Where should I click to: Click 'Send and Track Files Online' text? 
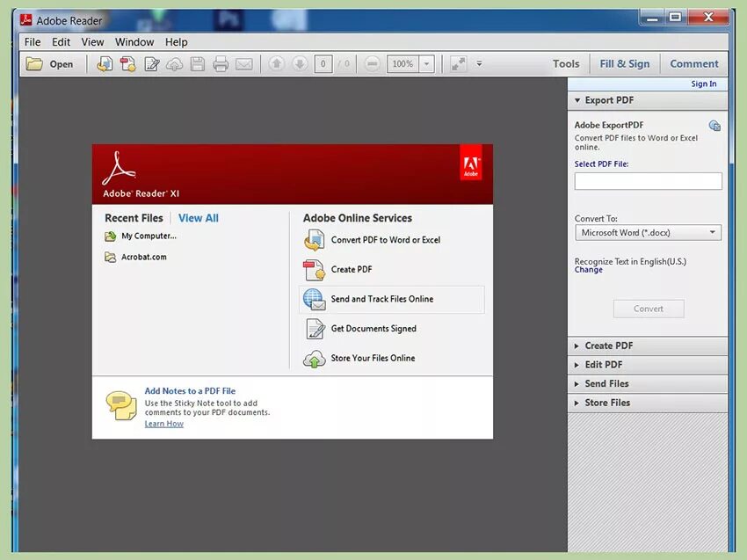coord(382,299)
